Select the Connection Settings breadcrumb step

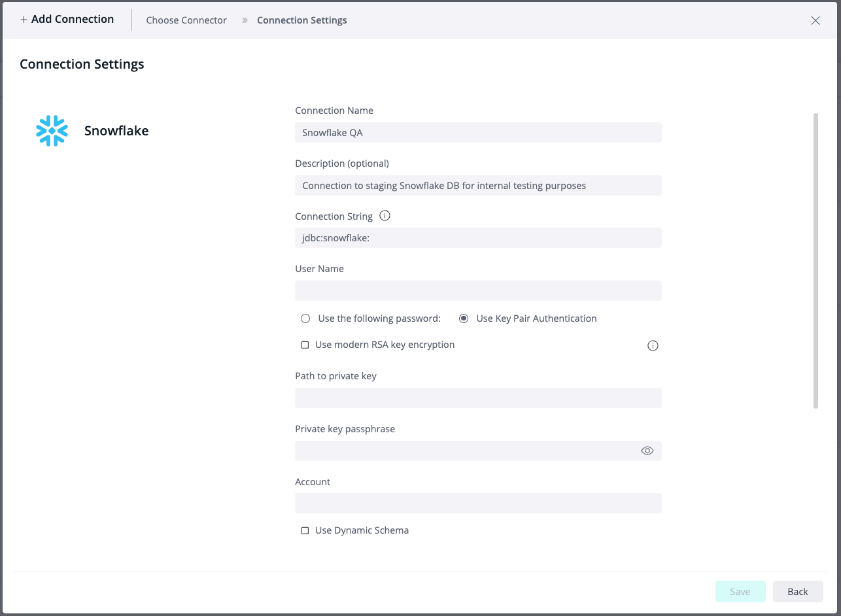[x=302, y=20]
